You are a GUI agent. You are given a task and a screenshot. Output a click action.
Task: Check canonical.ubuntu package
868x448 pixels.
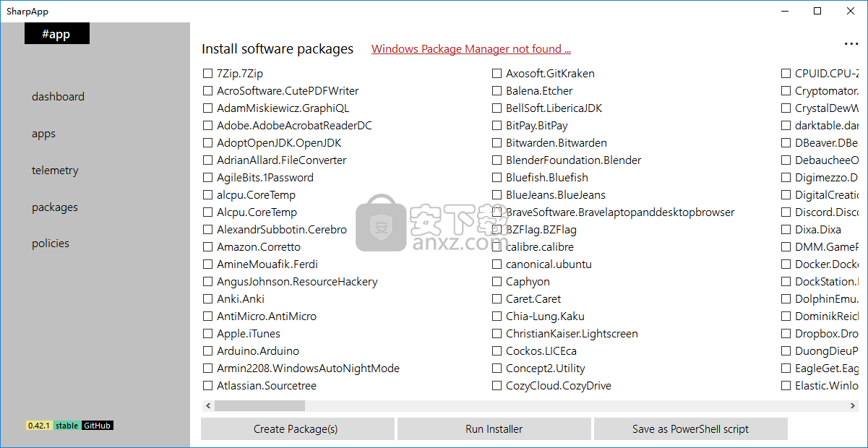(497, 264)
